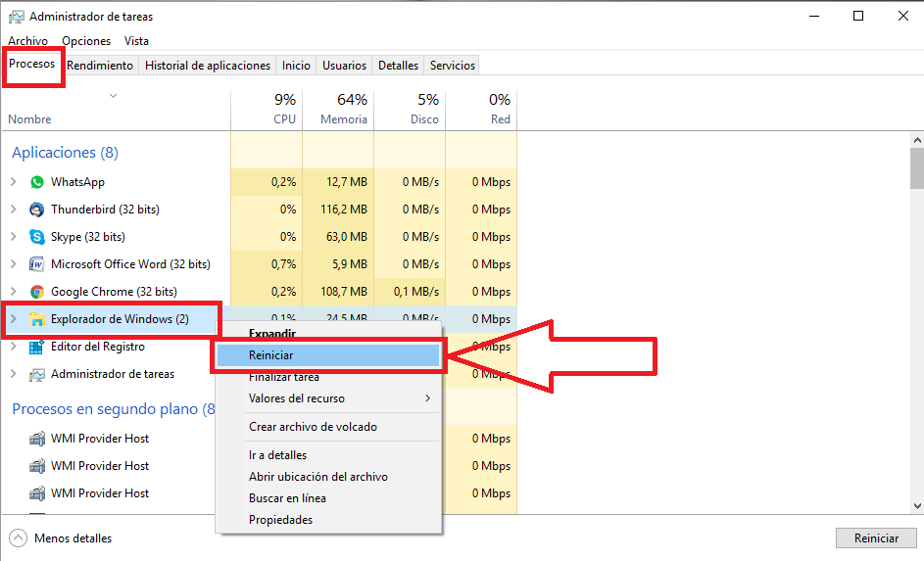Viewport: 924px width, 561px height.
Task: Sort by the Nombre column header
Action: [x=116, y=110]
